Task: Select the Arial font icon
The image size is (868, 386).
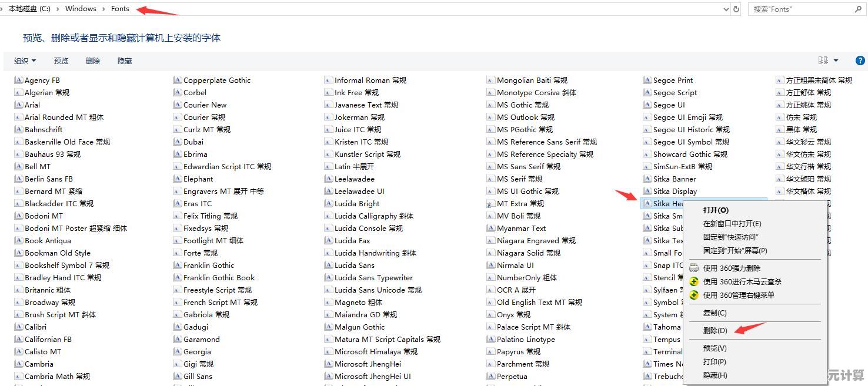Action: pyautogui.click(x=18, y=105)
